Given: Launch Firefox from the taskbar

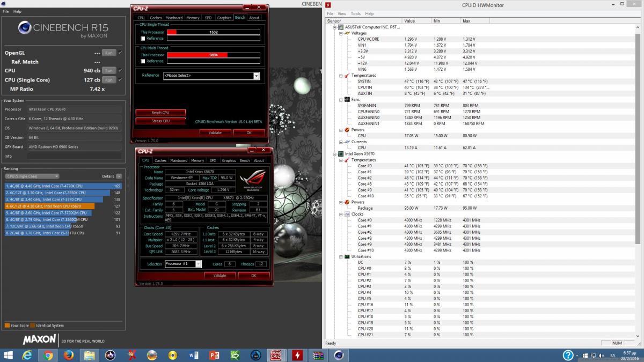Looking at the screenshot, I should (x=68, y=355).
